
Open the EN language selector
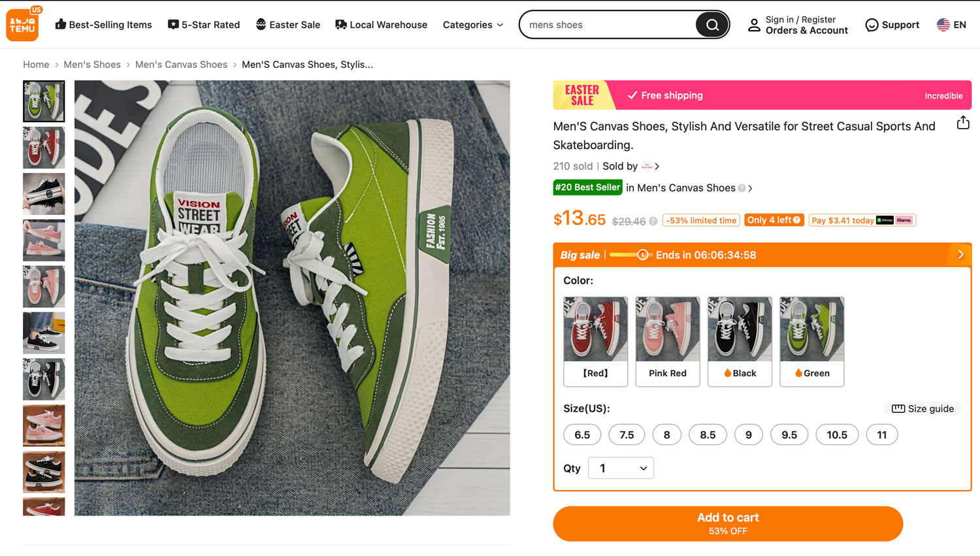(951, 25)
